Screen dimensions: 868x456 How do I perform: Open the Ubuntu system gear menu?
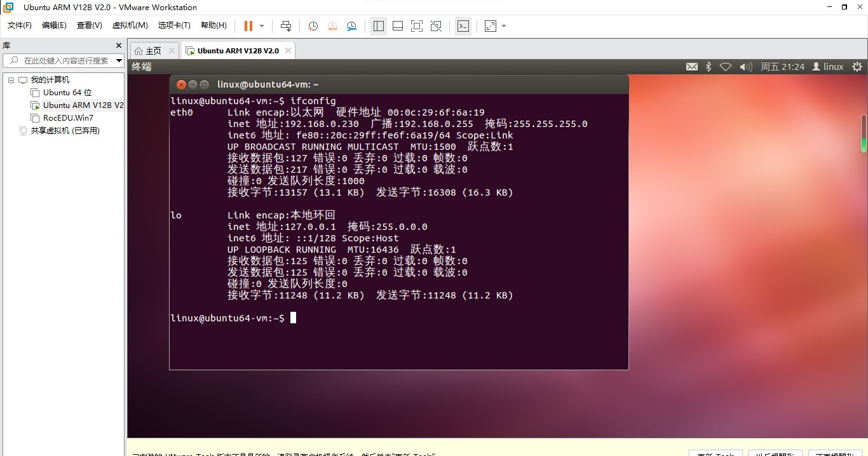(x=857, y=67)
